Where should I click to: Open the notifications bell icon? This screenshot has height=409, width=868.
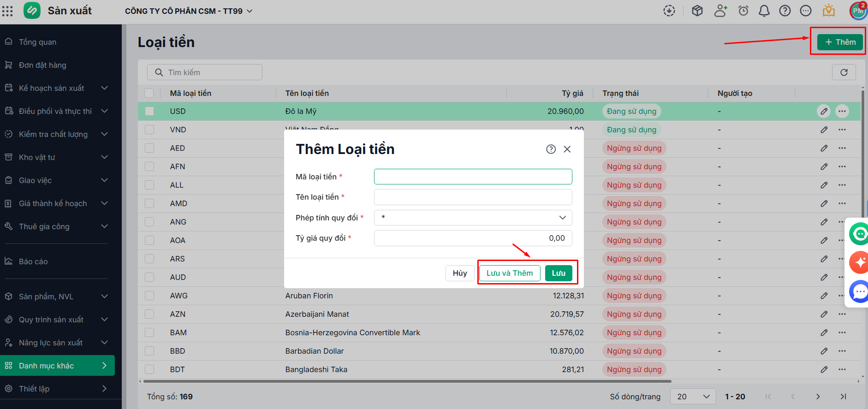point(764,11)
